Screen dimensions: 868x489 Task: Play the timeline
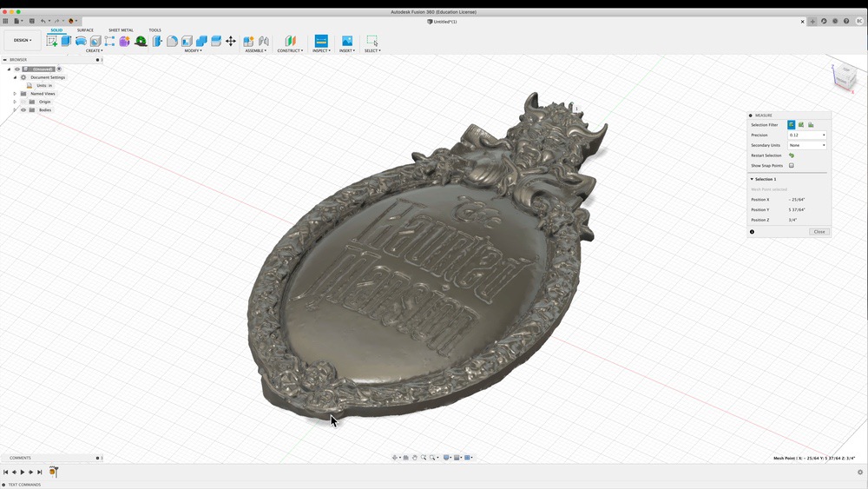(x=23, y=472)
